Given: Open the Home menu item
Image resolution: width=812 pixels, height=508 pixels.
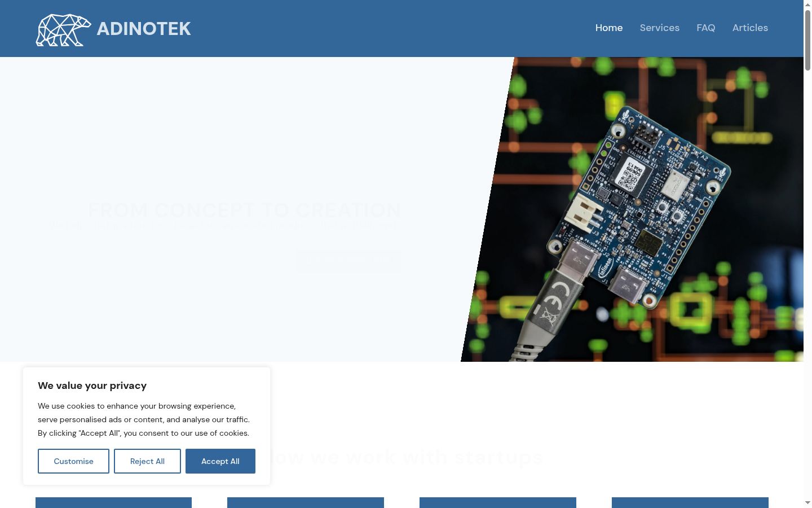Looking at the screenshot, I should coord(609,28).
